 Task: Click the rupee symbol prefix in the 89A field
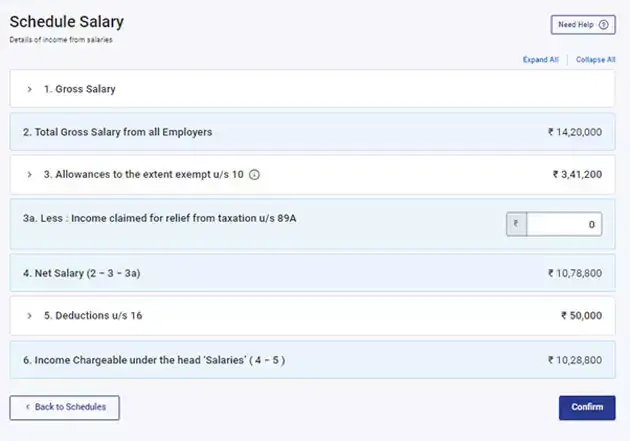click(516, 225)
